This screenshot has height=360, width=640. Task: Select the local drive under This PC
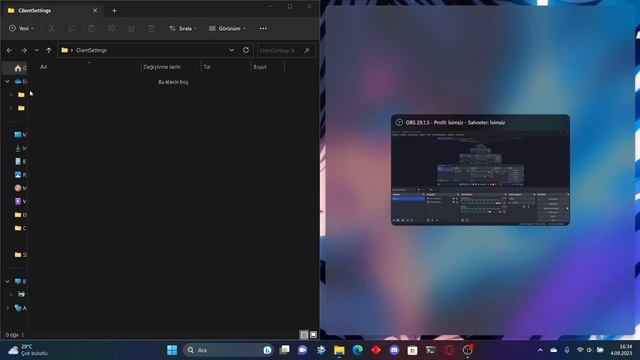[21, 294]
